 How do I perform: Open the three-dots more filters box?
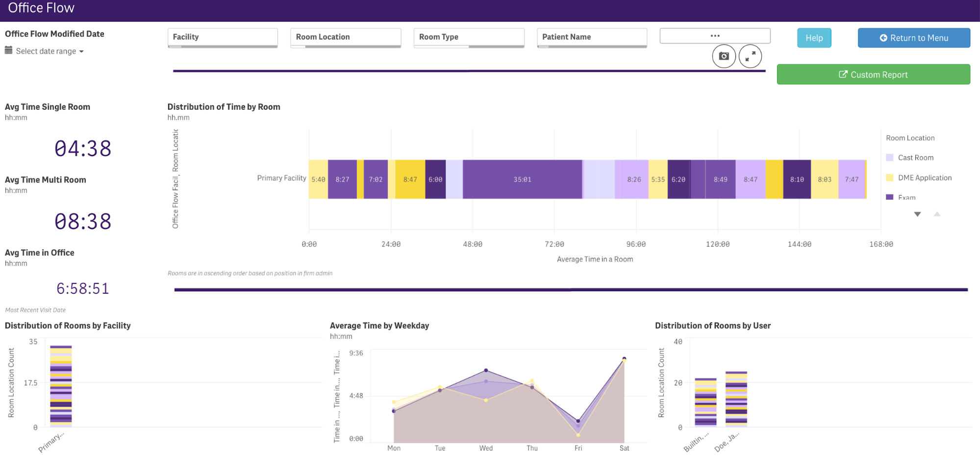click(715, 36)
